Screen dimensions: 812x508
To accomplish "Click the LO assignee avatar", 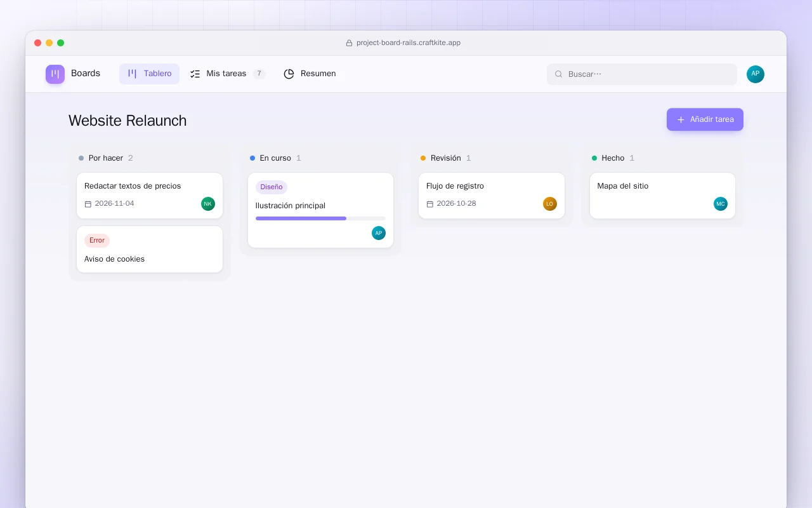I will tap(550, 204).
